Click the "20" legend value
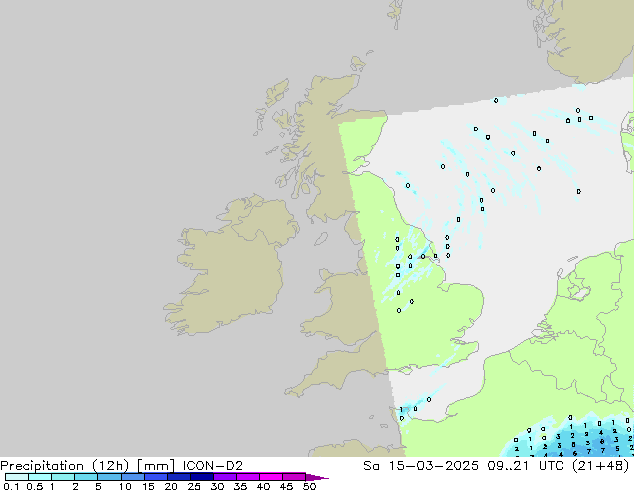 [x=171, y=486]
